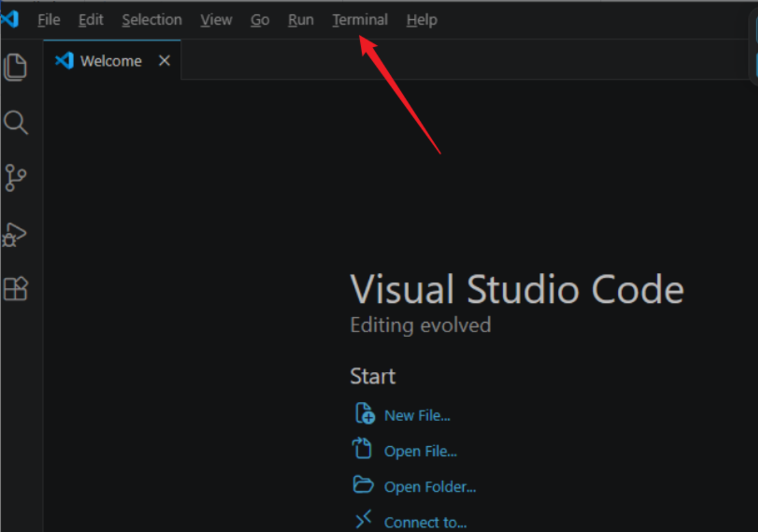The image size is (758, 532).
Task: Click the VS Code logo in title bar
Action: 10,19
